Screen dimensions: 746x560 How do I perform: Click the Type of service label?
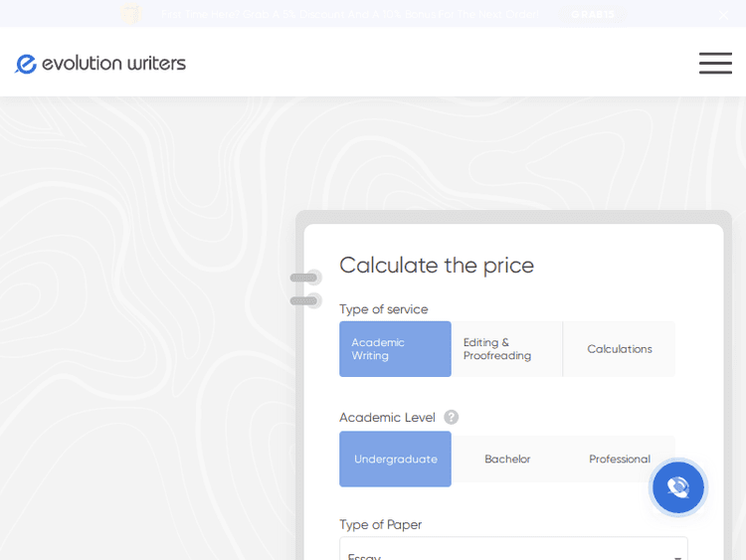[383, 309]
